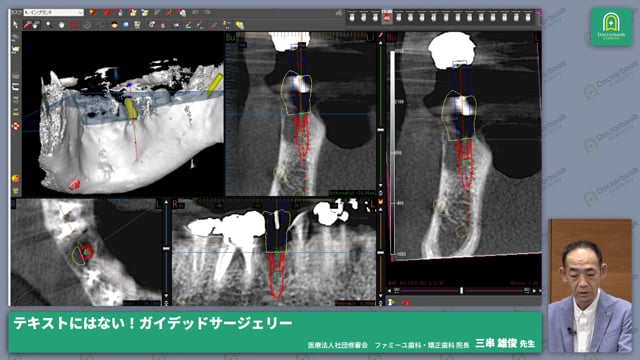Click the red implant circle in axial view
The height and width of the screenshot is (360, 640).
click(x=86, y=252)
